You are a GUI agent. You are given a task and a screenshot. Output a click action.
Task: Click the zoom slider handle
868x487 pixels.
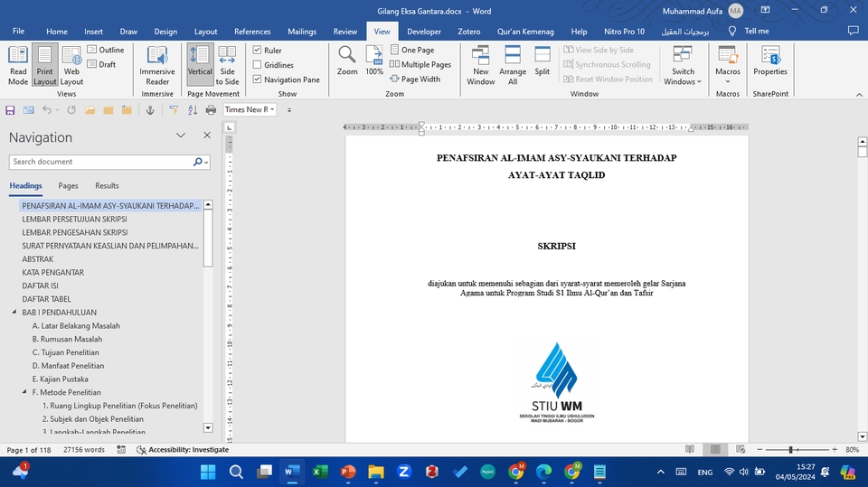click(791, 450)
